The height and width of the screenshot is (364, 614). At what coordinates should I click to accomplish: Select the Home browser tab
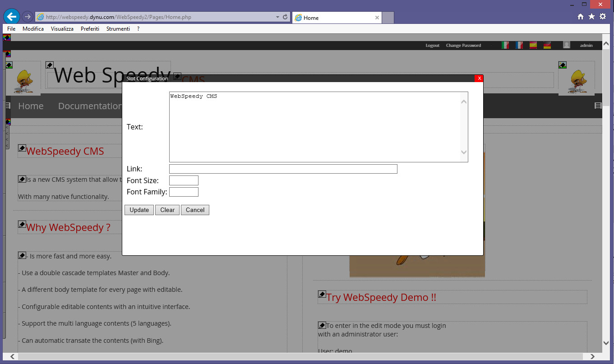[x=337, y=18]
